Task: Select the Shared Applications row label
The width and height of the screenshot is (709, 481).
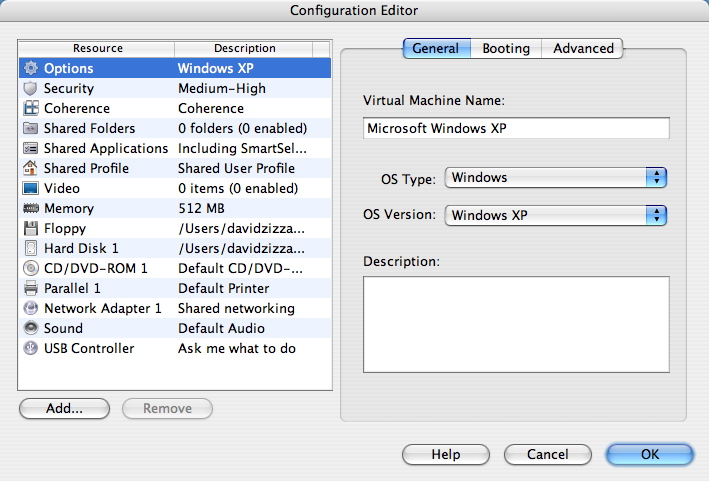Action: [106, 148]
